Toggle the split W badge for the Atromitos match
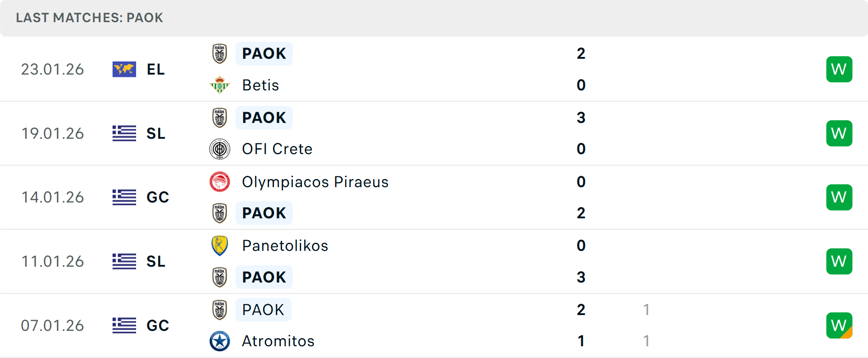 839,325
